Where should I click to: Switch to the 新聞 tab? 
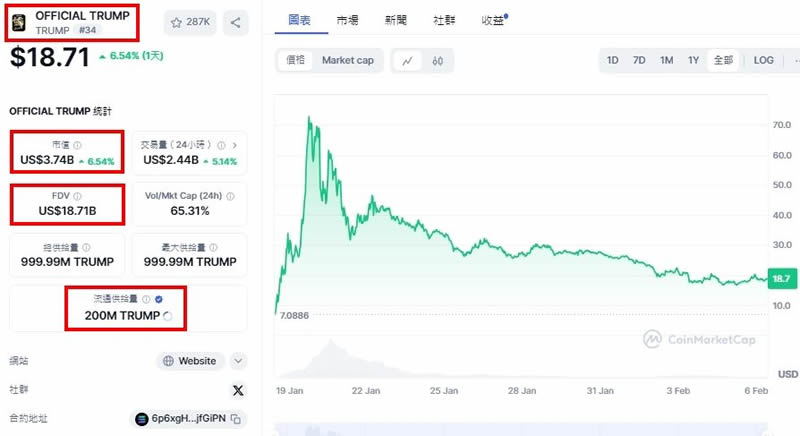point(395,20)
